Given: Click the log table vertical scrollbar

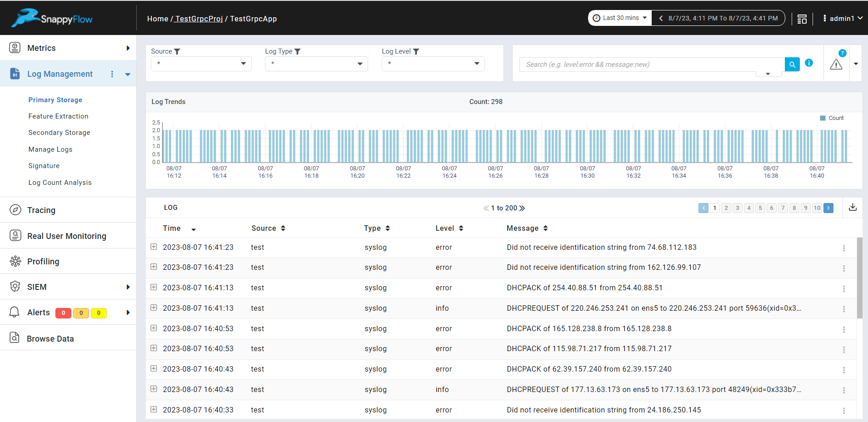Looking at the screenshot, I should tap(859, 277).
